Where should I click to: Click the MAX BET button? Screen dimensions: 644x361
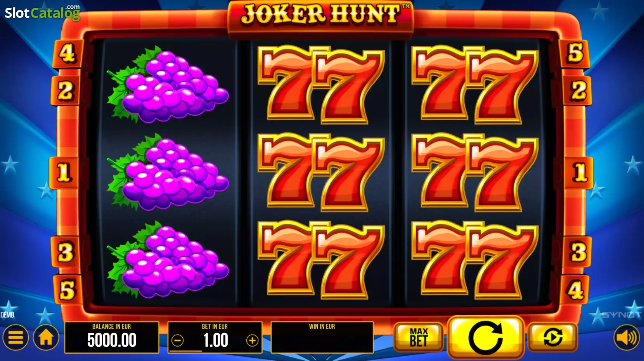pos(419,337)
